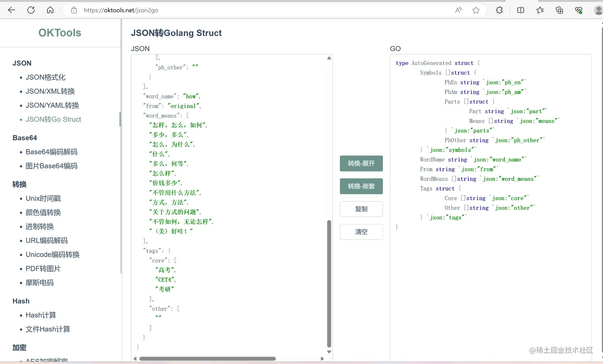Click the JSON转Golang Struct page heading
Viewport: 603px width, 364px height.
tap(176, 33)
